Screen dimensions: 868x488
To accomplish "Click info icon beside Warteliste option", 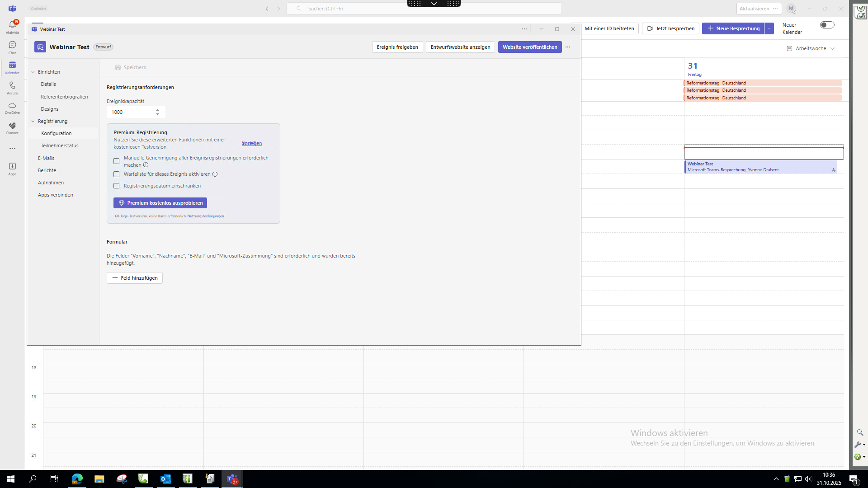I will [x=215, y=174].
